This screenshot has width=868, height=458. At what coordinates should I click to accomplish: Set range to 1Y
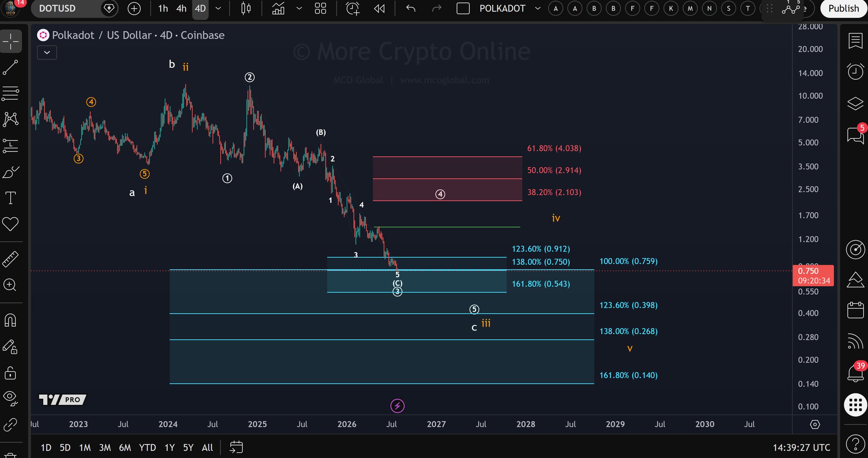(170, 447)
